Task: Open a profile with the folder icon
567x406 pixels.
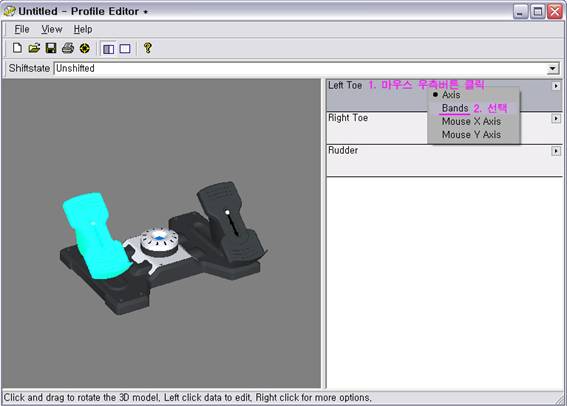Action: (x=34, y=48)
